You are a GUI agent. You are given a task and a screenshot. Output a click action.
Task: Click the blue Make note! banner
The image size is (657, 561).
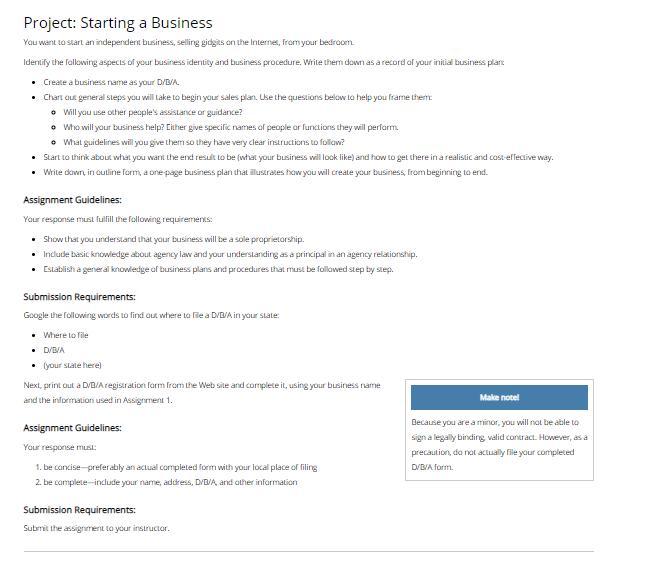(x=499, y=397)
